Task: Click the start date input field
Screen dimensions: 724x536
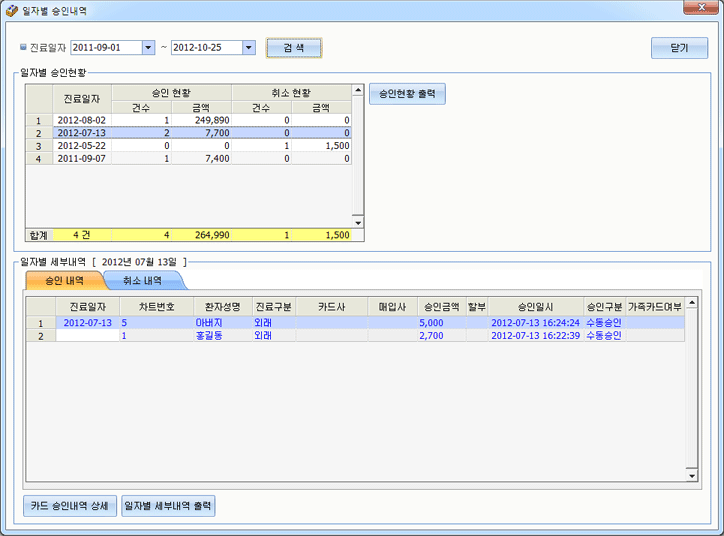Action: (x=105, y=47)
